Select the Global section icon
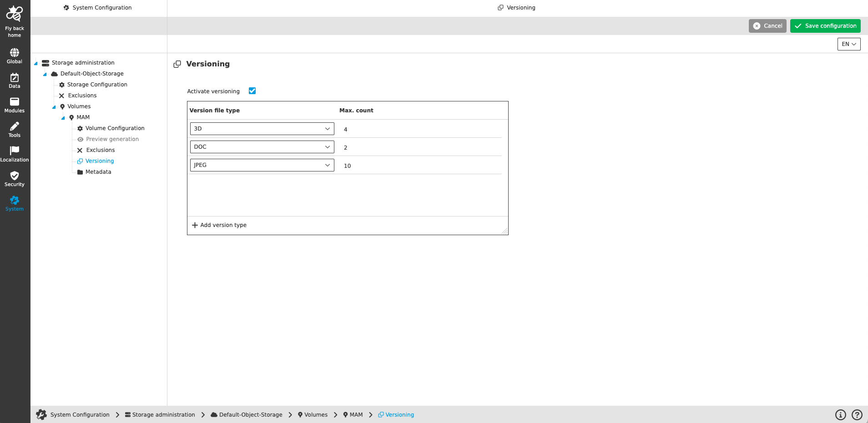 (14, 52)
